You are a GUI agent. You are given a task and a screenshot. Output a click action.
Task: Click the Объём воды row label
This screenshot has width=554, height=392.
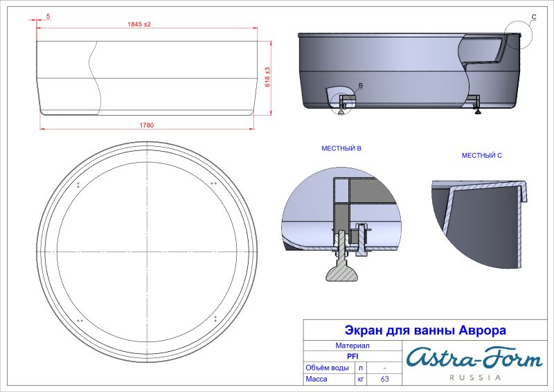327,368
